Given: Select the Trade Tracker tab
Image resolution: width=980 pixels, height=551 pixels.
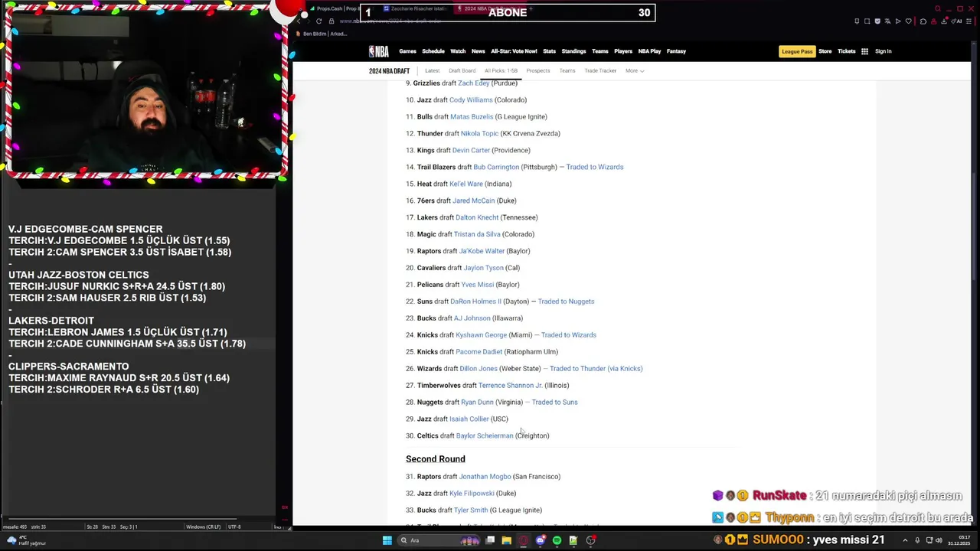Looking at the screenshot, I should pyautogui.click(x=600, y=70).
